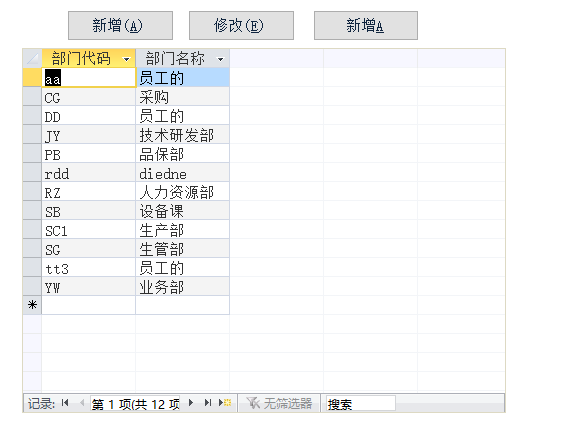Click select-all corner of datasheet
Image resolution: width=584 pixels, height=445 pixels.
(x=32, y=58)
